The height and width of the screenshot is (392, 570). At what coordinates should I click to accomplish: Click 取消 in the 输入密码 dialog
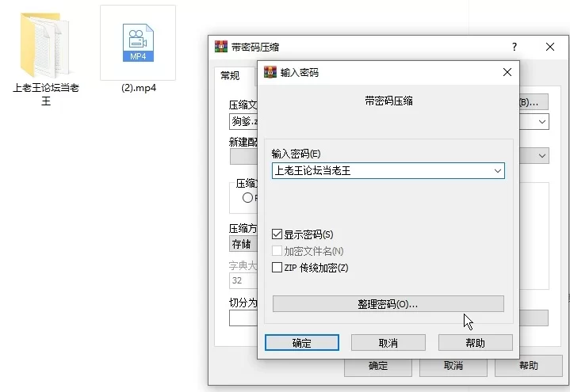click(388, 343)
